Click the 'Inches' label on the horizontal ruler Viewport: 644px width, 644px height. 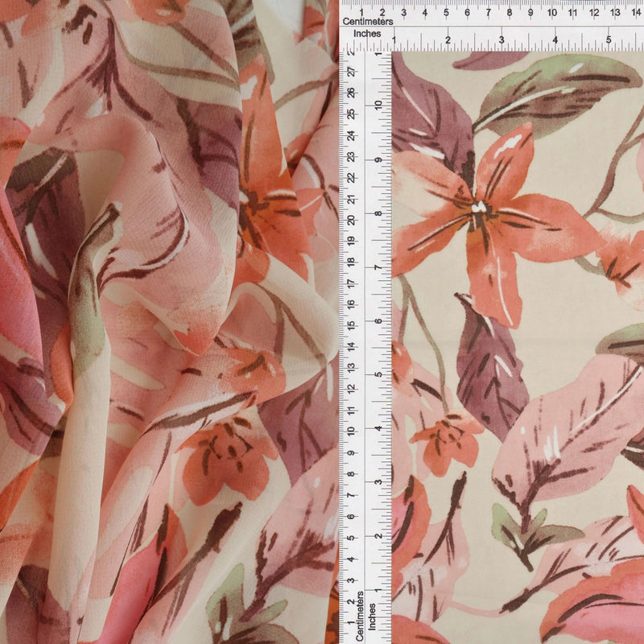(367, 34)
